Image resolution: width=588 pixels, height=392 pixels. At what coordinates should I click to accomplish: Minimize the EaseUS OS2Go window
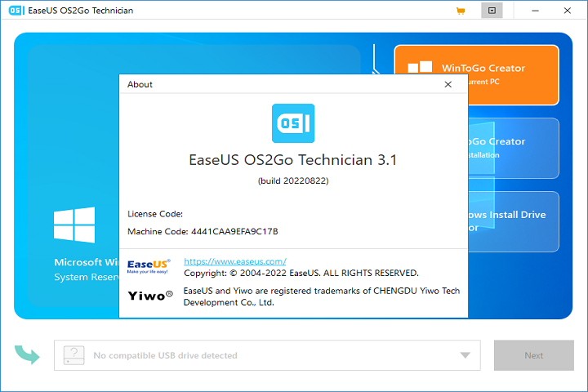[535, 11]
